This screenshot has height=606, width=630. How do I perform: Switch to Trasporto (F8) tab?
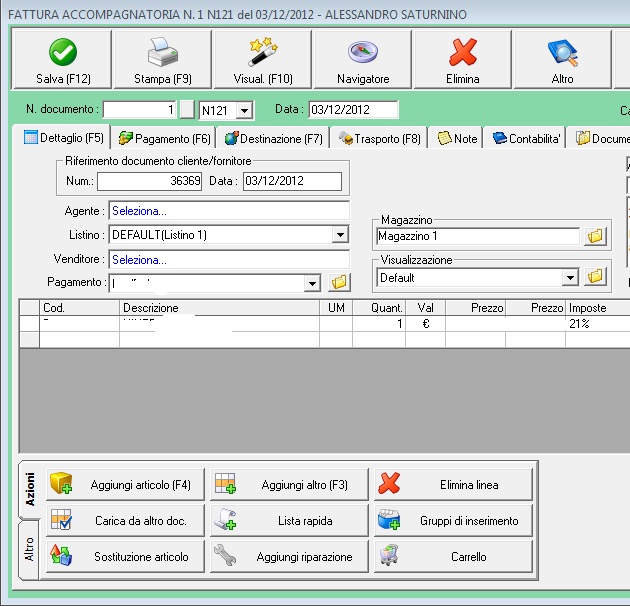(379, 139)
